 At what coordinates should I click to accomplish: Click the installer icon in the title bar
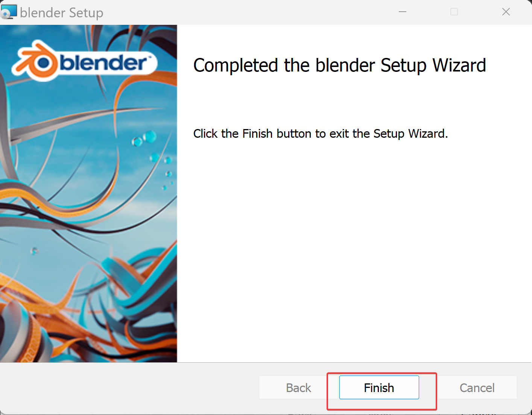(9, 12)
